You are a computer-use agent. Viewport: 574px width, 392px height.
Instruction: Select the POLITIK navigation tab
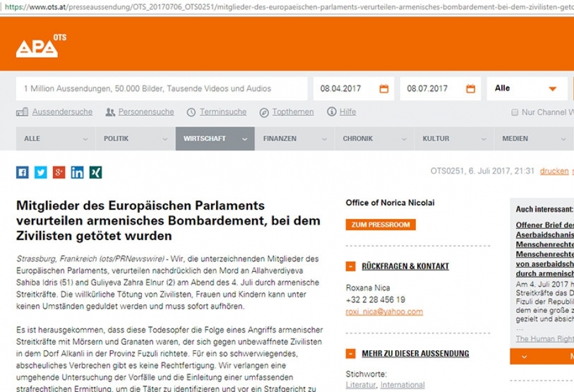tap(135, 139)
